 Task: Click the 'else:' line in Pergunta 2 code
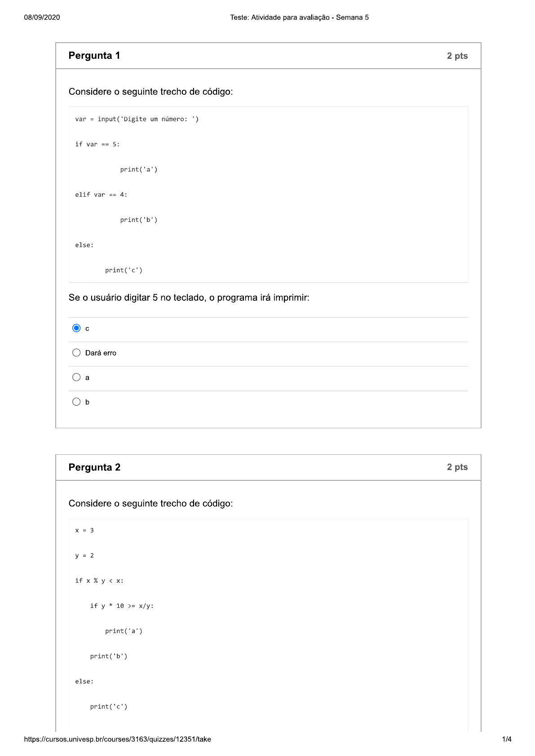pyautogui.click(x=84, y=681)
